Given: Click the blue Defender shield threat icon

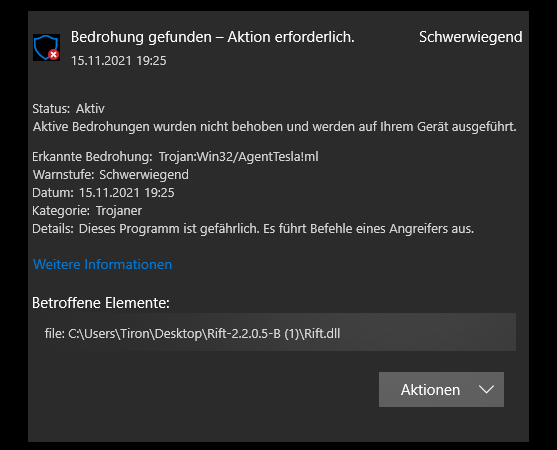Looking at the screenshot, I should [x=46, y=47].
